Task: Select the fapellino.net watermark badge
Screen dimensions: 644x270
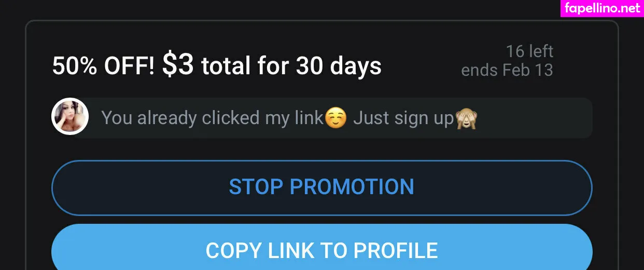Action: pyautogui.click(x=602, y=8)
